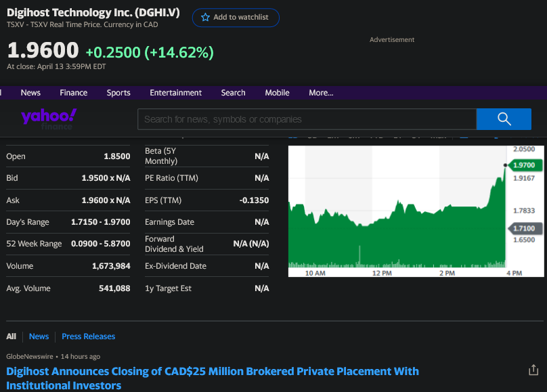Open the Entertainment navigation item
The image size is (547, 392).
click(176, 93)
